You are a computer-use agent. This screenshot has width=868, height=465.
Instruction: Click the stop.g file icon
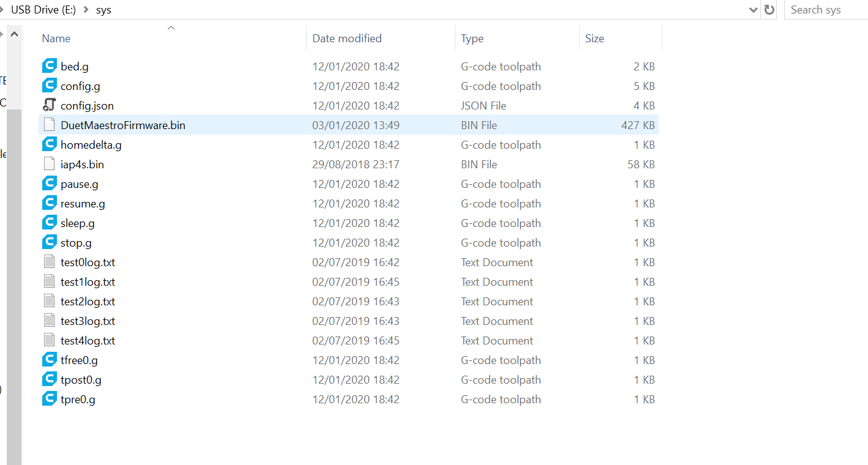[x=50, y=242]
